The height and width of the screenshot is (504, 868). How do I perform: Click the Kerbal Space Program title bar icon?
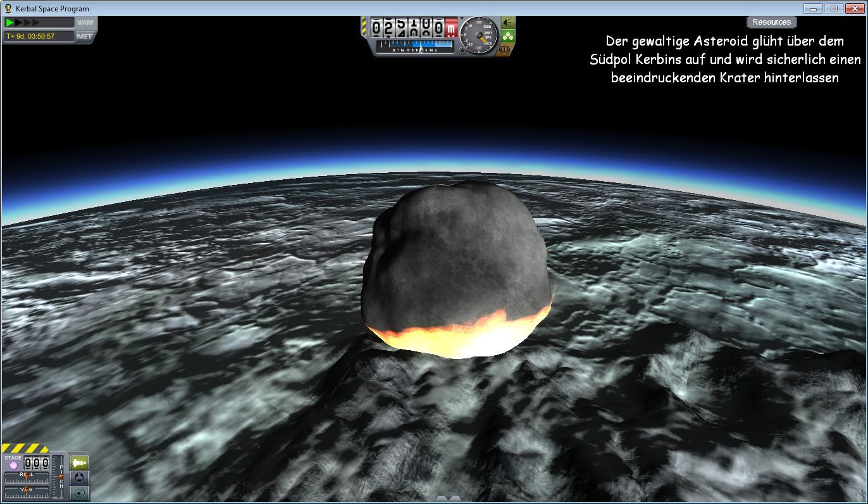[8, 8]
